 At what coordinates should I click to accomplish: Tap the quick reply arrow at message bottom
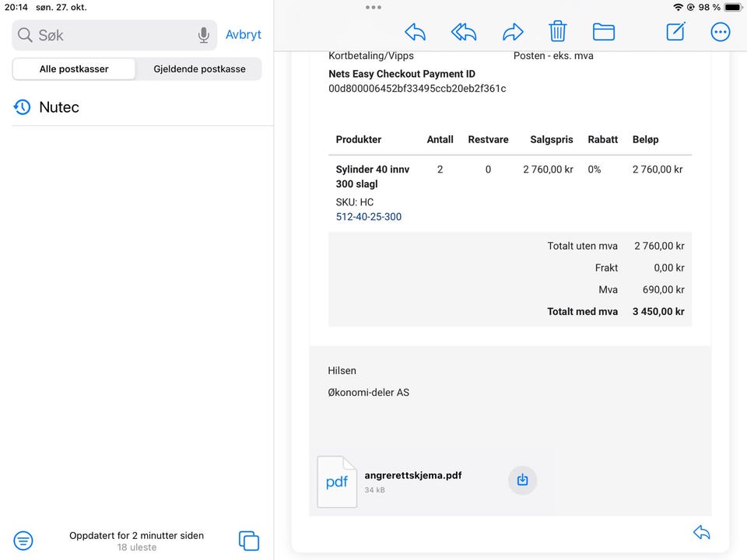[701, 532]
